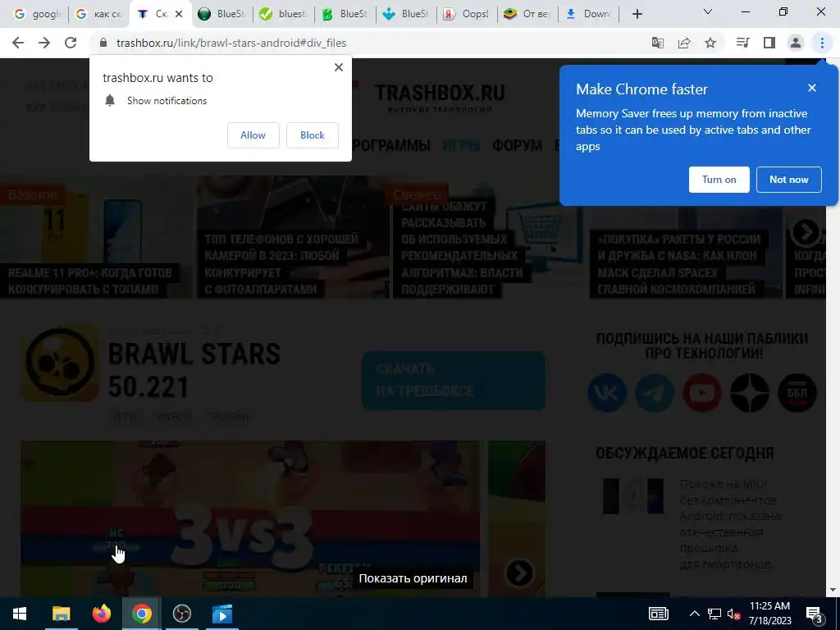Click СКАЧАТЬ НА ТРЕШБОКСЕ button

[453, 381]
